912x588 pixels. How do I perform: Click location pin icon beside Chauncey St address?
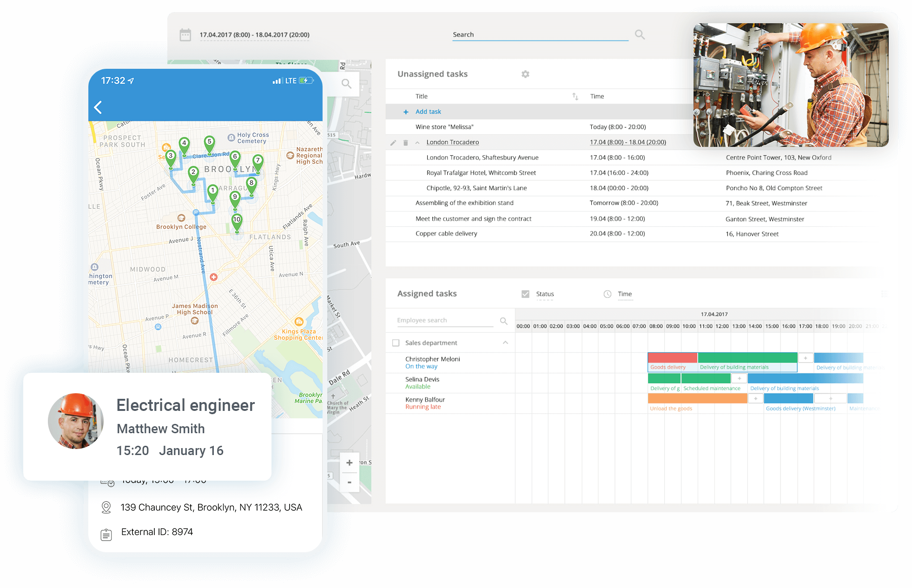(x=106, y=508)
